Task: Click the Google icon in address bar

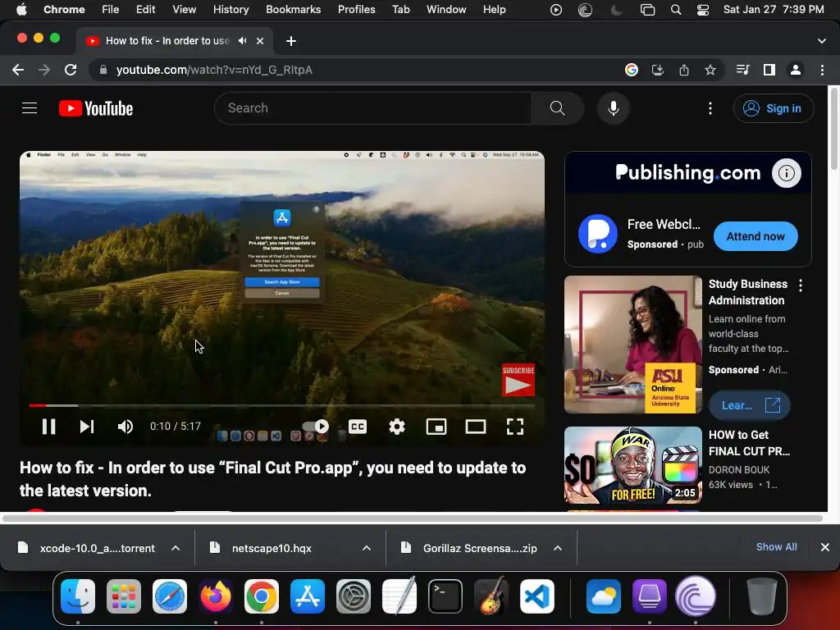Action: 632,70
